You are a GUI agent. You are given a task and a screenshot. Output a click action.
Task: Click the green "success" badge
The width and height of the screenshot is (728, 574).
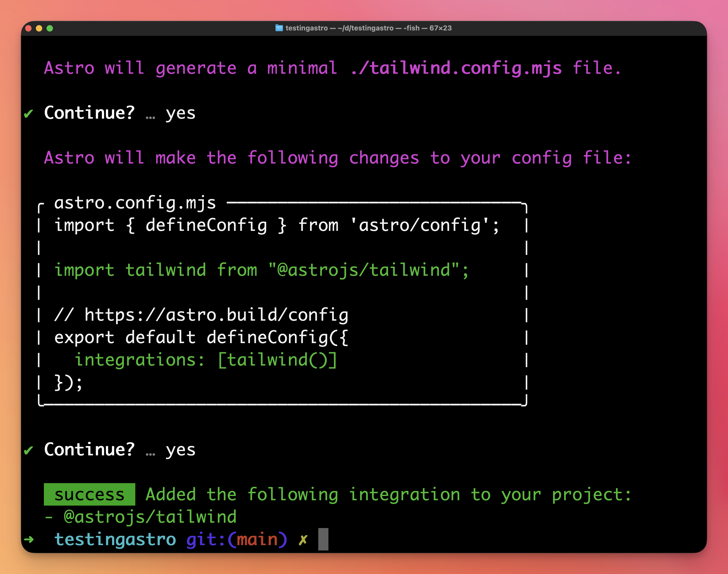(89, 494)
